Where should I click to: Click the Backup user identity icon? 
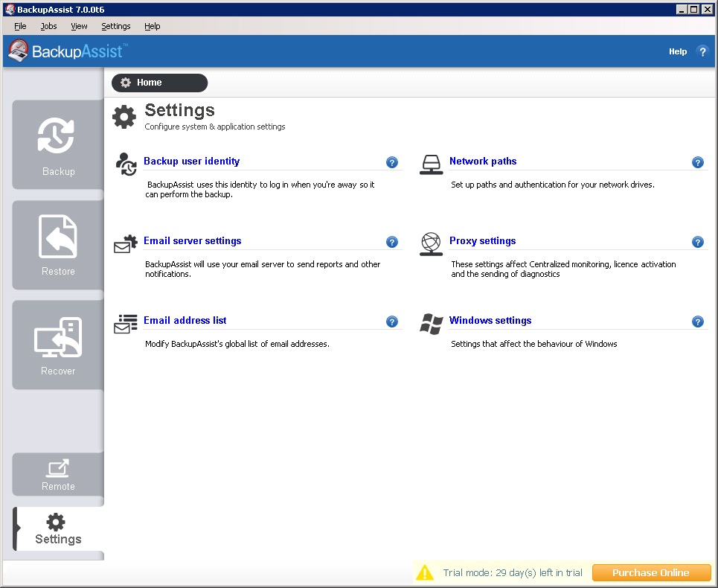coord(126,164)
